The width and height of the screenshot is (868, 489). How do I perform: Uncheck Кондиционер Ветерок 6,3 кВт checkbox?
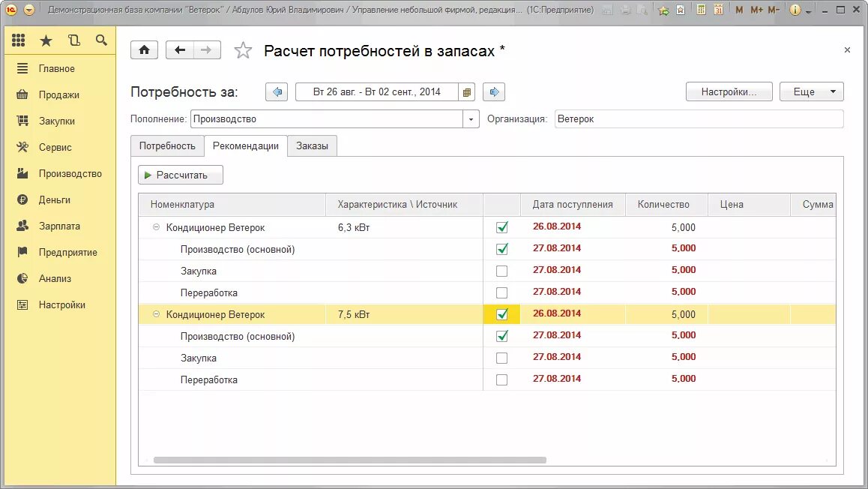[501, 227]
